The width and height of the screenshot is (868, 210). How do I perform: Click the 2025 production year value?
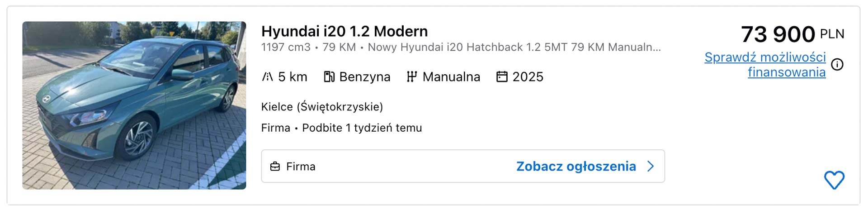[528, 77]
